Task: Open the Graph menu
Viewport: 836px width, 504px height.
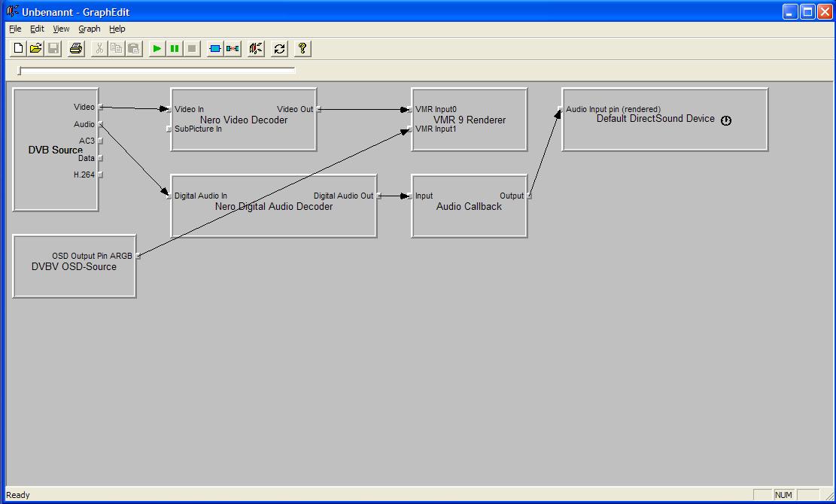Action: (89, 29)
